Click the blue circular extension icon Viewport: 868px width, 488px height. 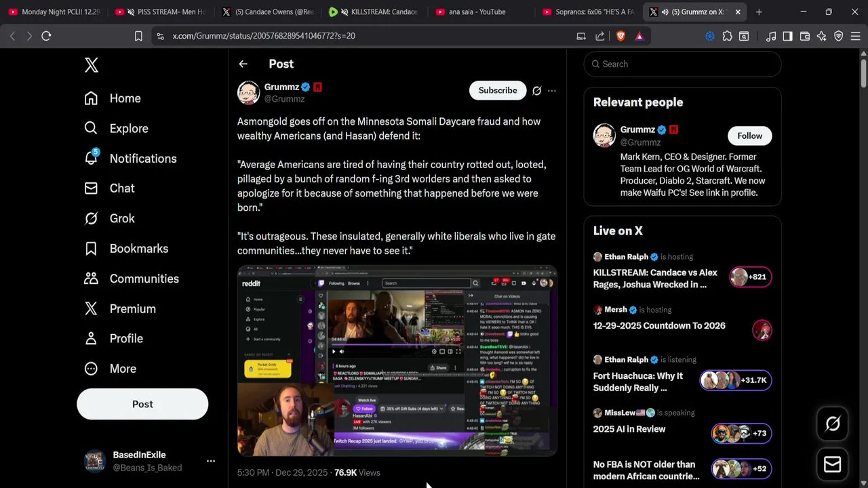click(710, 36)
